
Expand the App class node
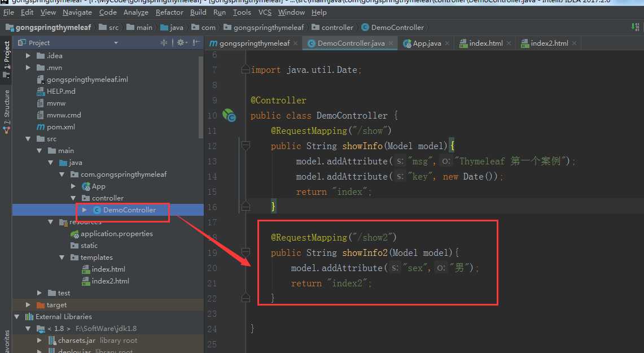(73, 186)
